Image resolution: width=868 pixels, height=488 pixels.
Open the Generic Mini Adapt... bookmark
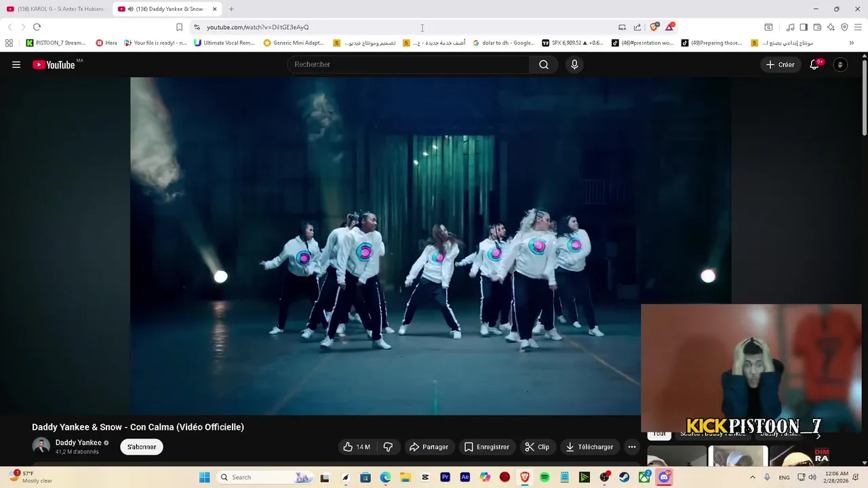294,43
